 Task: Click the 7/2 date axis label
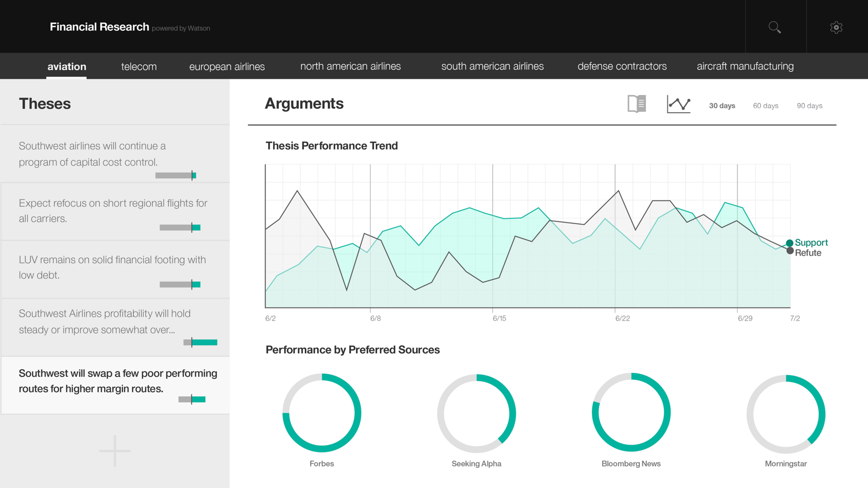point(795,318)
